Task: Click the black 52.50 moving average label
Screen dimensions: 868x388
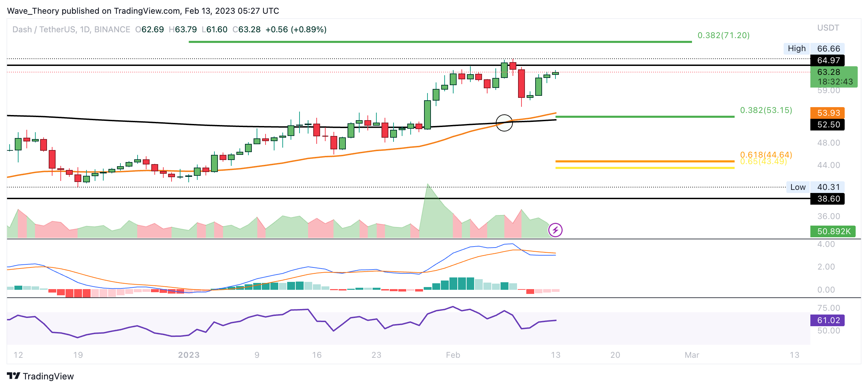Action: tap(827, 125)
